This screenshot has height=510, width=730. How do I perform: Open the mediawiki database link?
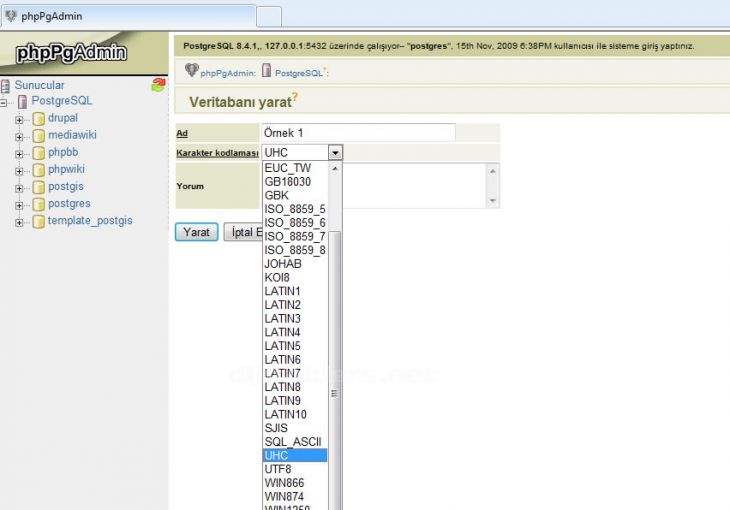click(73, 135)
